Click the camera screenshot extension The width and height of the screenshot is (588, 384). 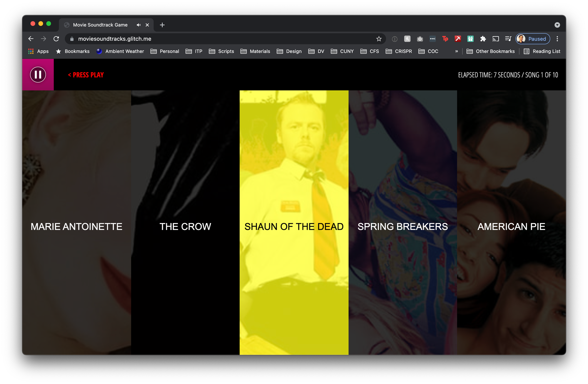click(x=420, y=39)
